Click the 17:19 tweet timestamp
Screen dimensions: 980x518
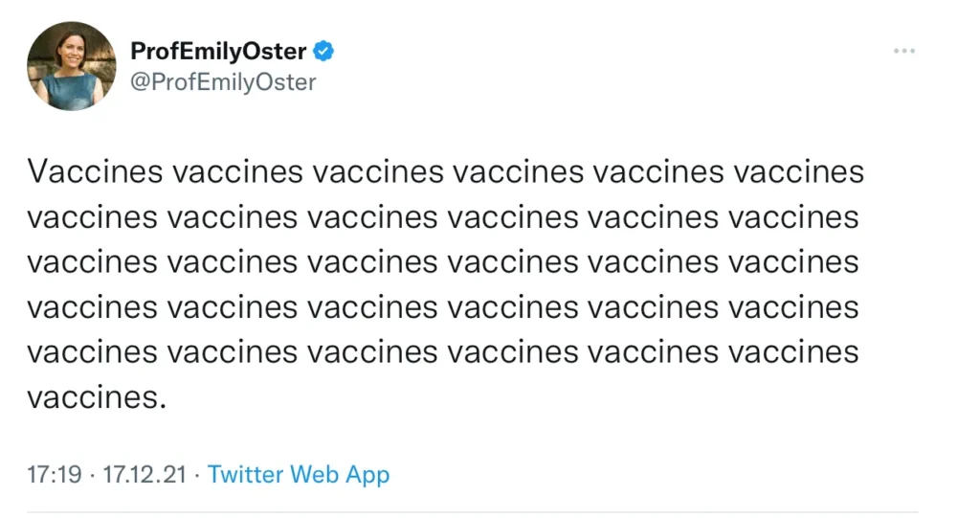point(55,474)
